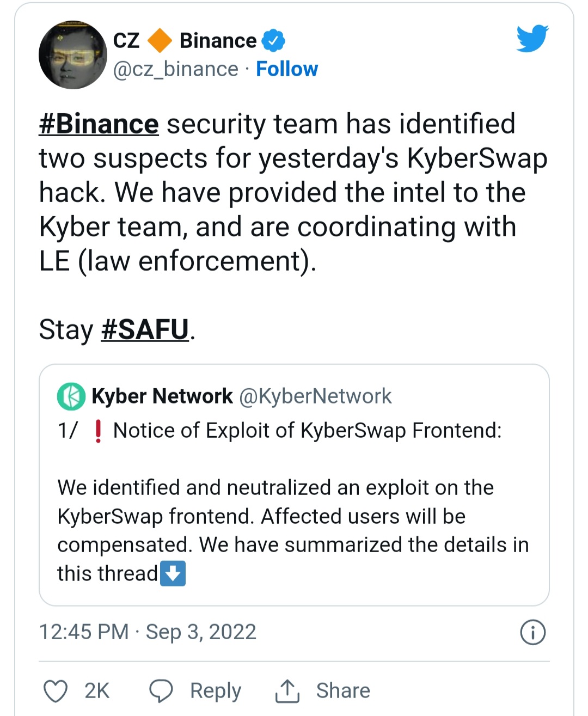Open the #SAFU hashtag link

tap(145, 329)
